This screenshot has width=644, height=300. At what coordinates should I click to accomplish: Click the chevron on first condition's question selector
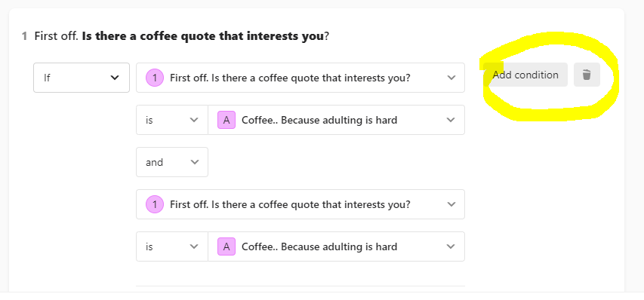pyautogui.click(x=451, y=78)
